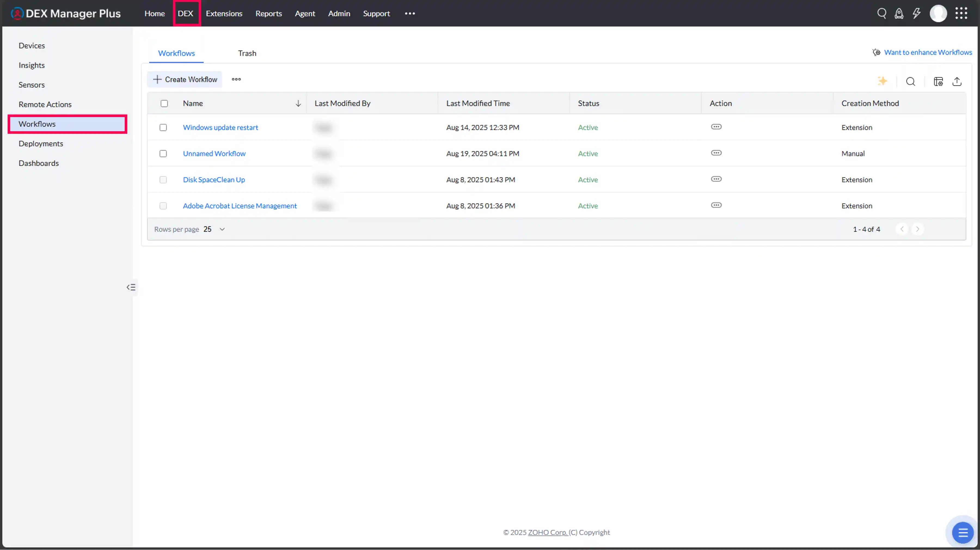
Task: Open global search in the top bar
Action: point(882,13)
